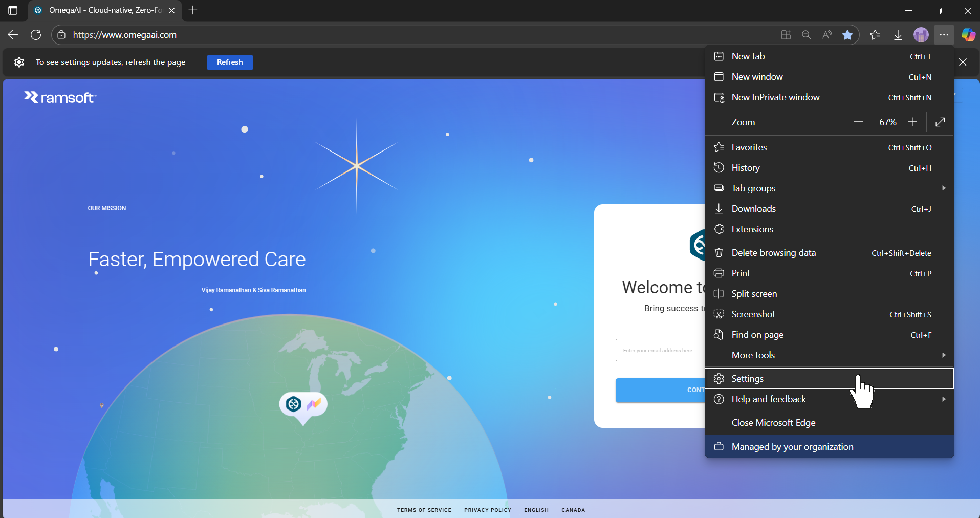Open the Favorites list icon
This screenshot has height=518, width=980.
click(x=876, y=35)
